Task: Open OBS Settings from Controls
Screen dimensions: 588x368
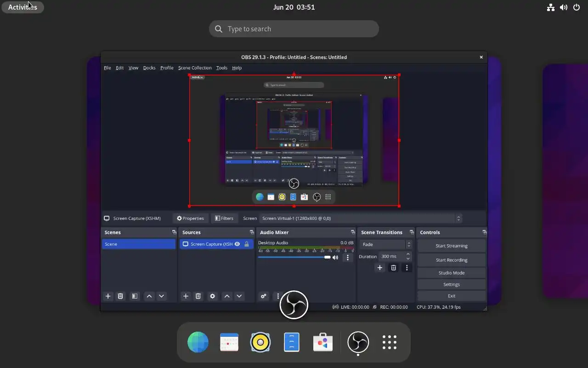Action: 452,284
